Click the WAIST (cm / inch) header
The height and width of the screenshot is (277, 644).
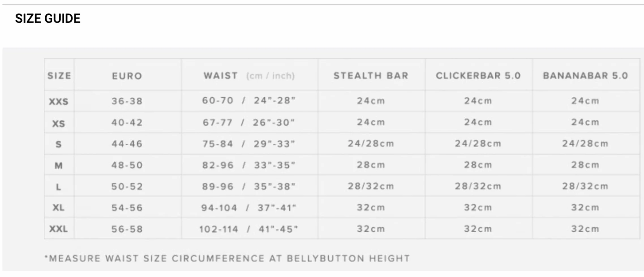click(249, 76)
